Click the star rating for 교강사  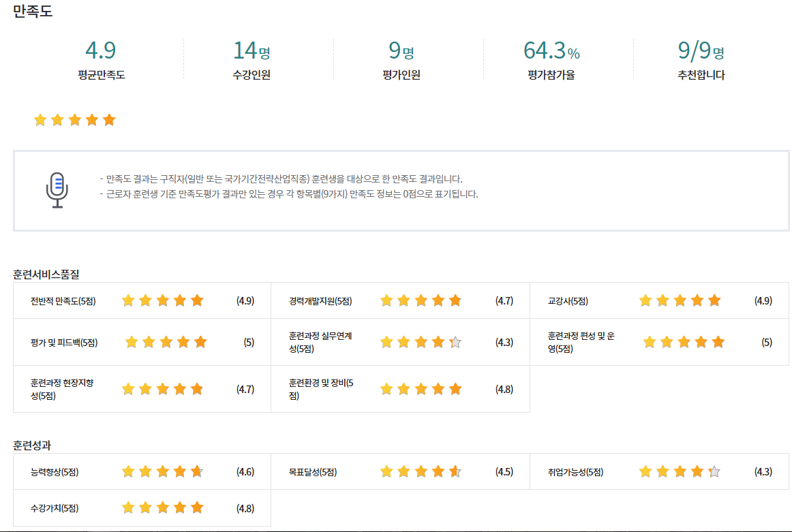[680, 301]
